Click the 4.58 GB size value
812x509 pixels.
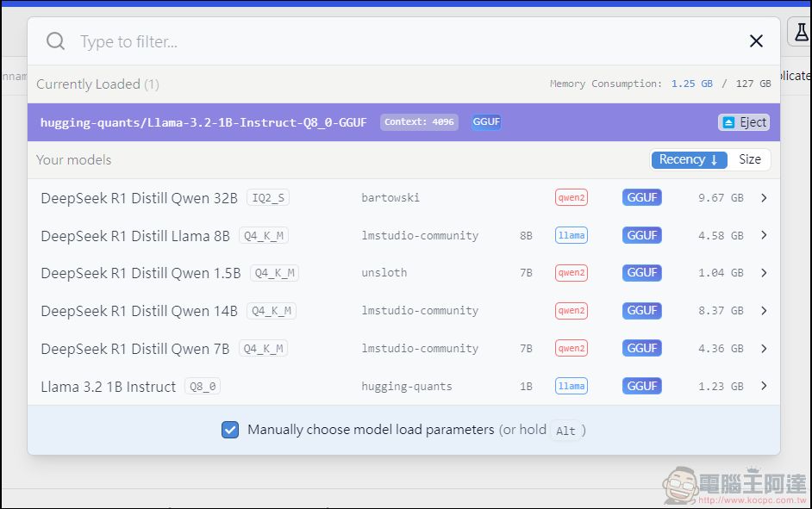tap(721, 235)
